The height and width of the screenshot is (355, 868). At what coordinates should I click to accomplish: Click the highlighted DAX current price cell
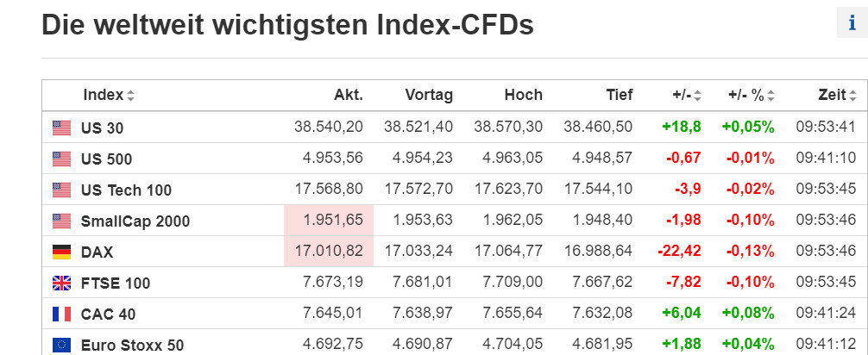click(x=329, y=252)
